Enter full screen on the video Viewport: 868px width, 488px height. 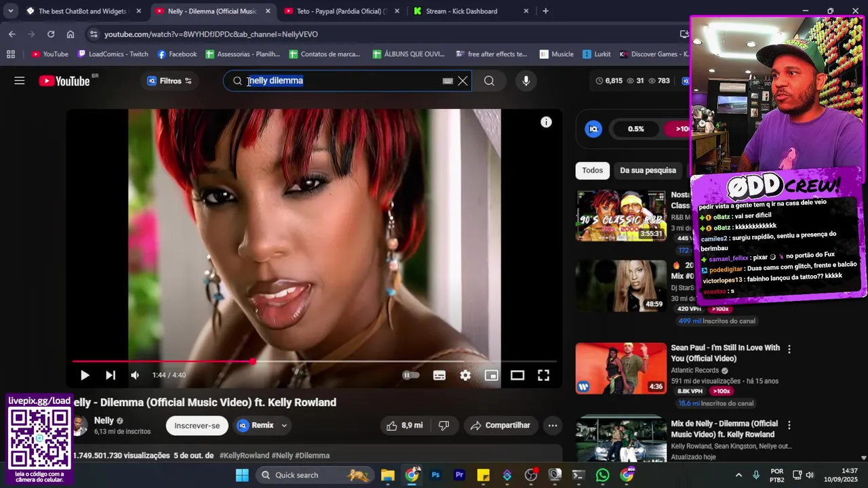(543, 375)
